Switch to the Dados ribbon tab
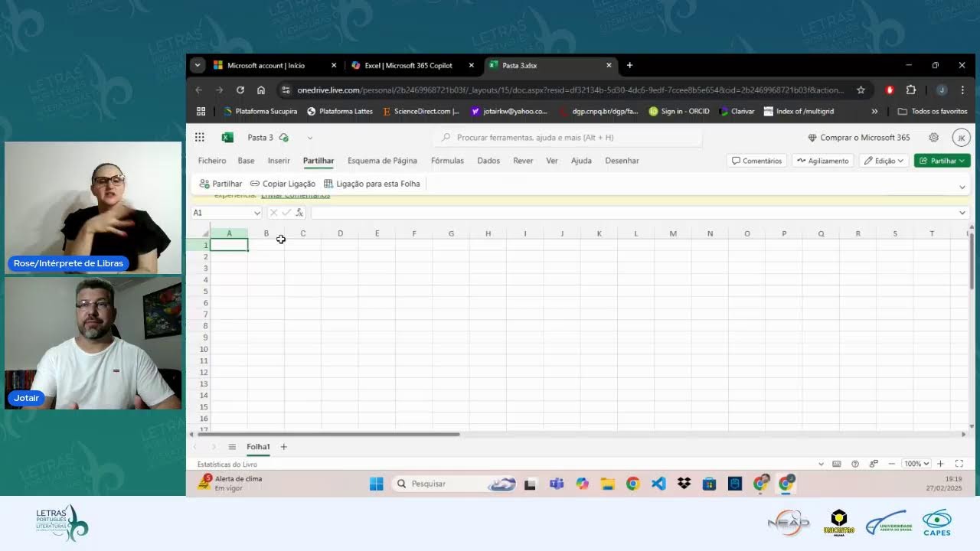The height and width of the screenshot is (551, 980). tap(488, 161)
